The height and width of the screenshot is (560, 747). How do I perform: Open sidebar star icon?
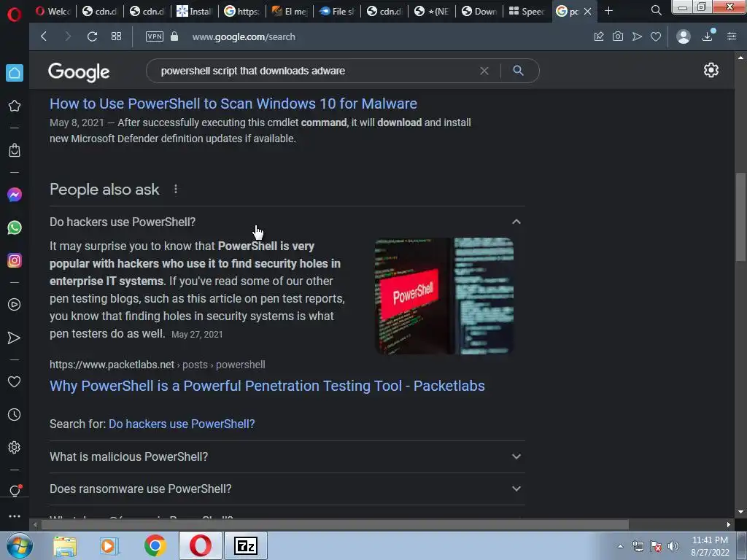pos(15,106)
